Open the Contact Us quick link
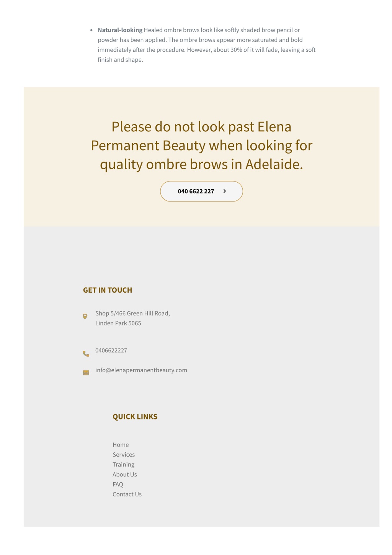Viewport: 392px width, 555px height. (x=127, y=494)
